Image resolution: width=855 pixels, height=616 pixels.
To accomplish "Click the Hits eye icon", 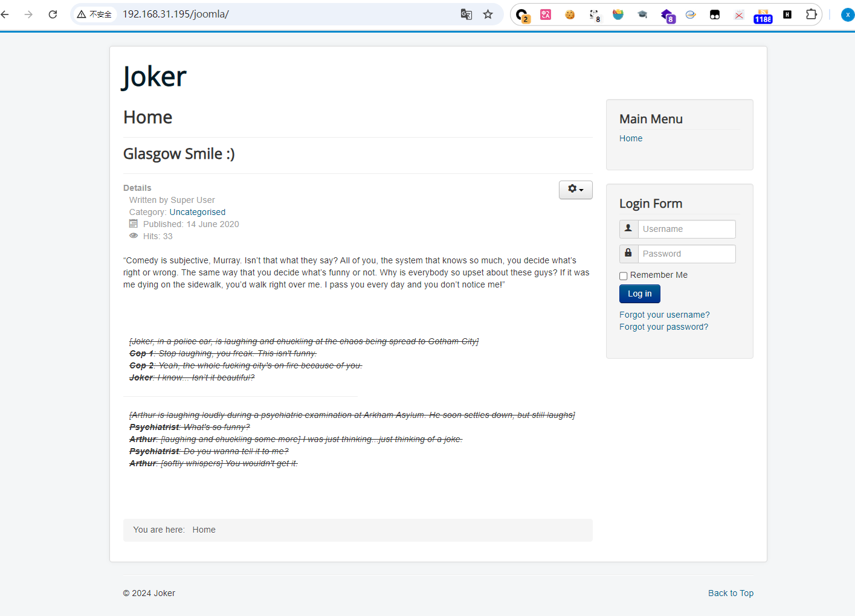I will 134,236.
